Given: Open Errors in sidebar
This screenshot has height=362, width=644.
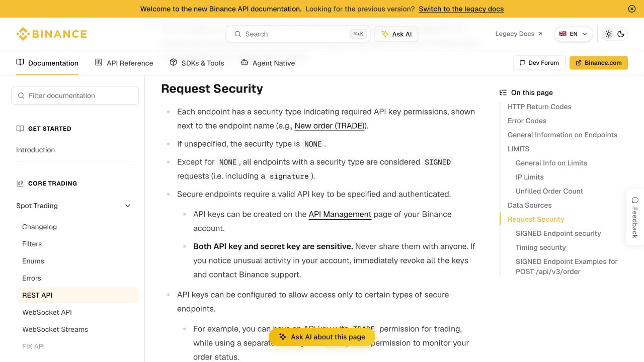Looking at the screenshot, I should pos(32,278).
